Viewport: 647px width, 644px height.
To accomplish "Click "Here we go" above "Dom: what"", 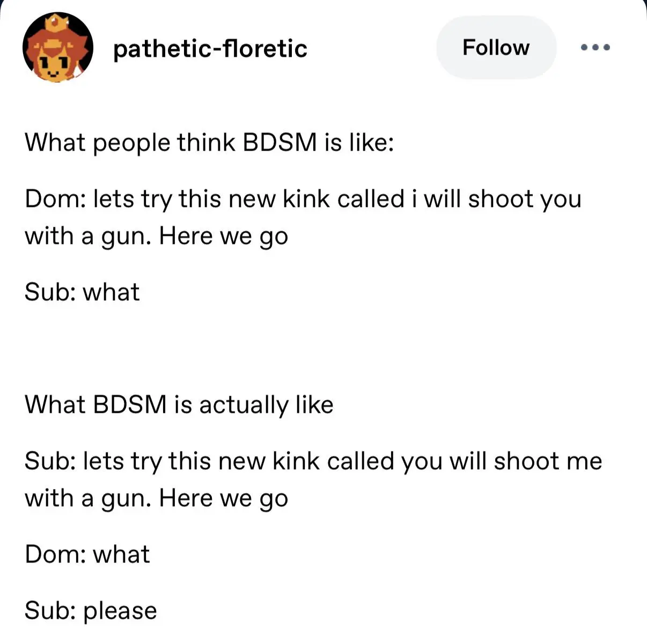I will pos(224,499).
